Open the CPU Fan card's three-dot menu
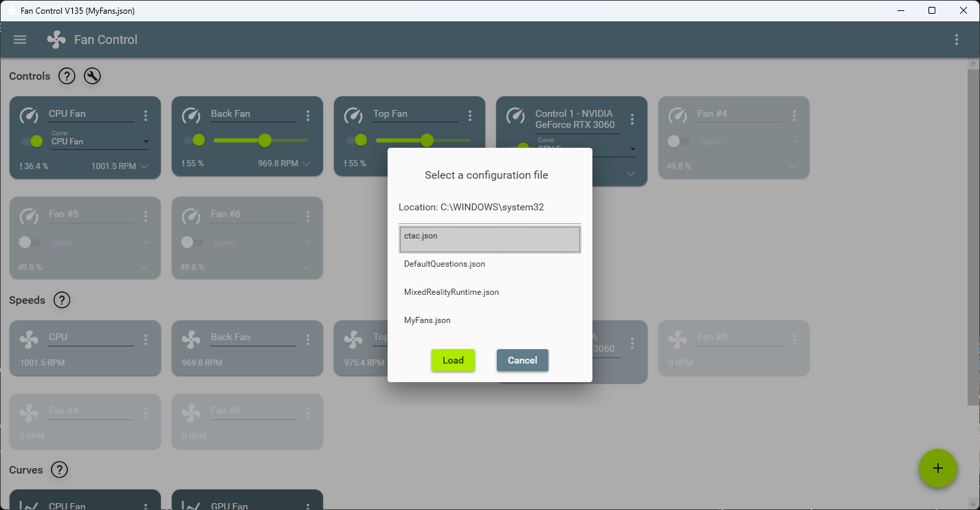 click(145, 115)
